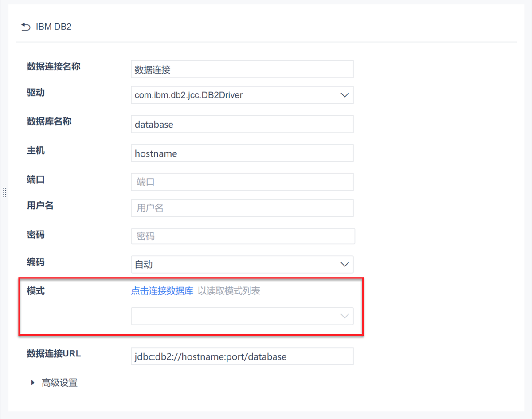
Task: Click the username (用户名) input field
Action: point(242,208)
